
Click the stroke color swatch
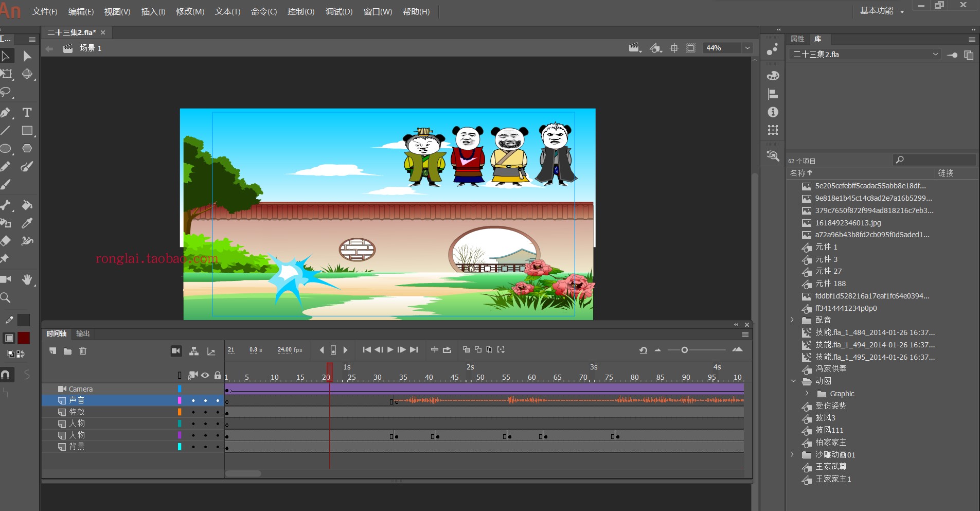click(x=24, y=320)
